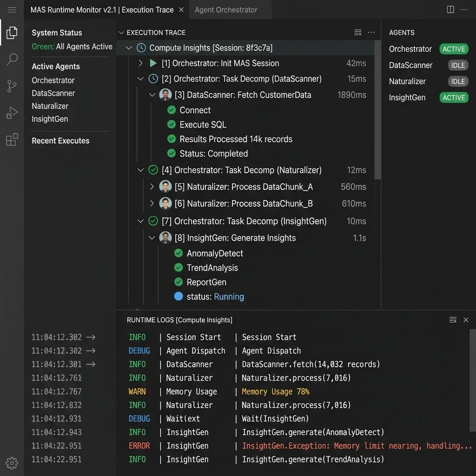This screenshot has height=476, width=476.
Task: Select Naturalizer under Active Agents
Action: tap(50, 106)
